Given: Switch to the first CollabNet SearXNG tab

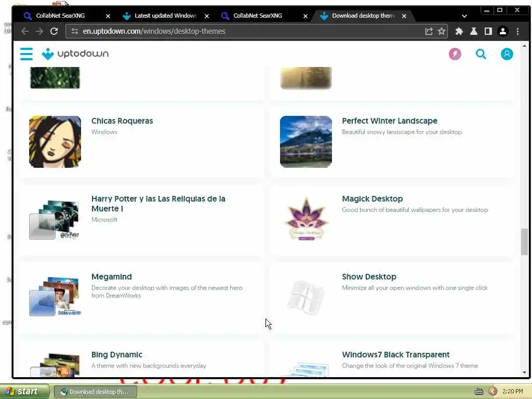Looking at the screenshot, I should point(60,16).
